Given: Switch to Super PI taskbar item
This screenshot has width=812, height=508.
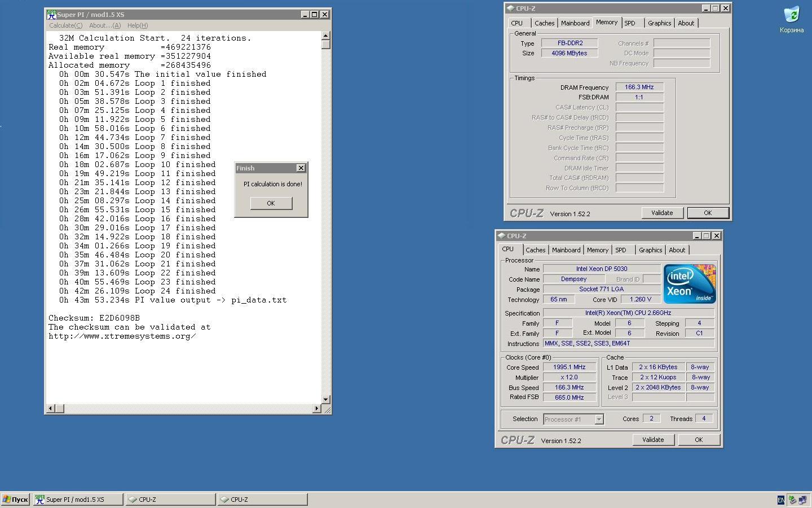Looking at the screenshot, I should (78, 499).
